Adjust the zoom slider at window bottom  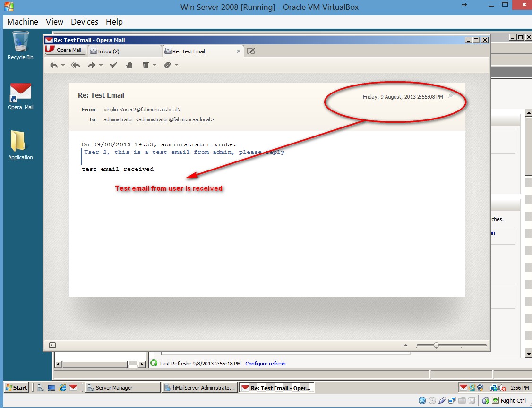click(x=436, y=345)
